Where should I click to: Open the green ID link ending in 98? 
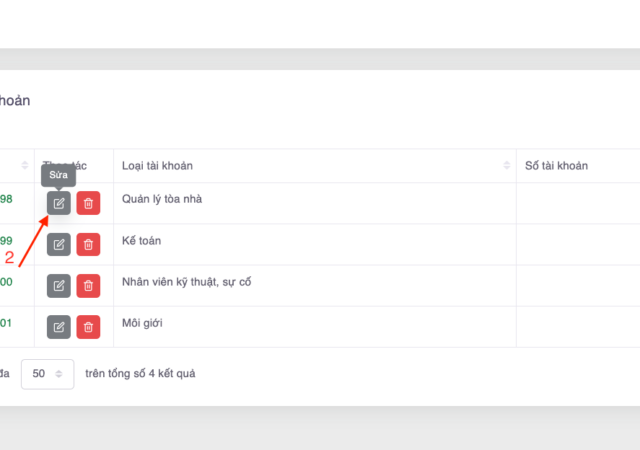pyautogui.click(x=6, y=200)
